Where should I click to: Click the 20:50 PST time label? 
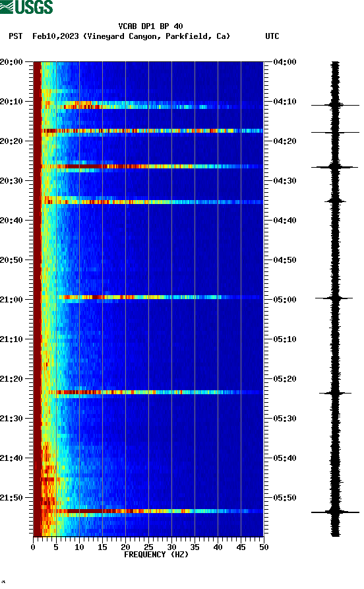coord(12,260)
